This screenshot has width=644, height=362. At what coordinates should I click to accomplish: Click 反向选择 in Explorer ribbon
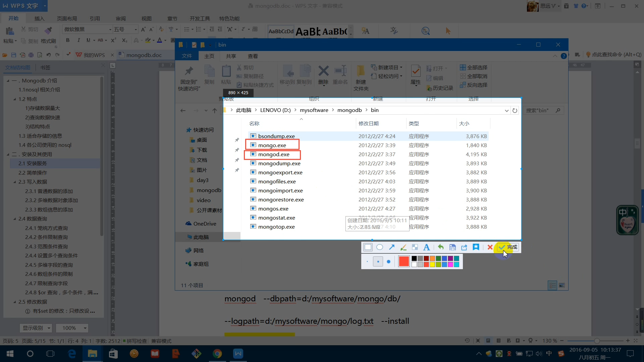pos(474,85)
